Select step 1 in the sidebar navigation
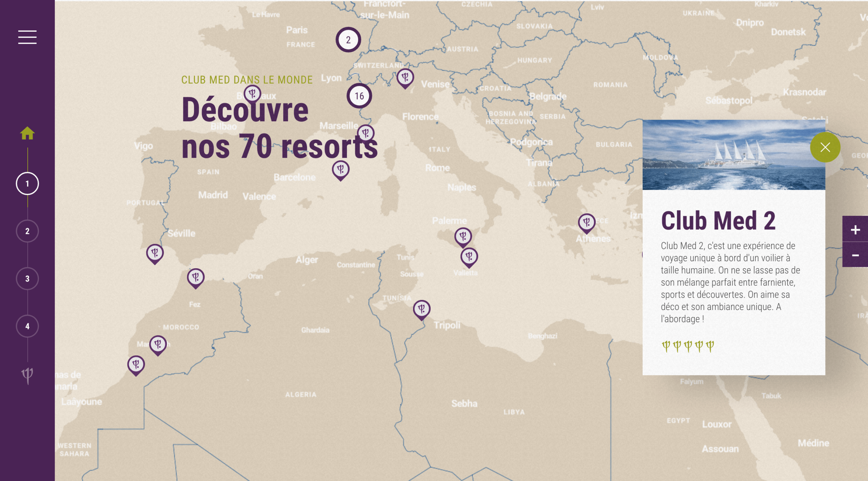 (27, 184)
